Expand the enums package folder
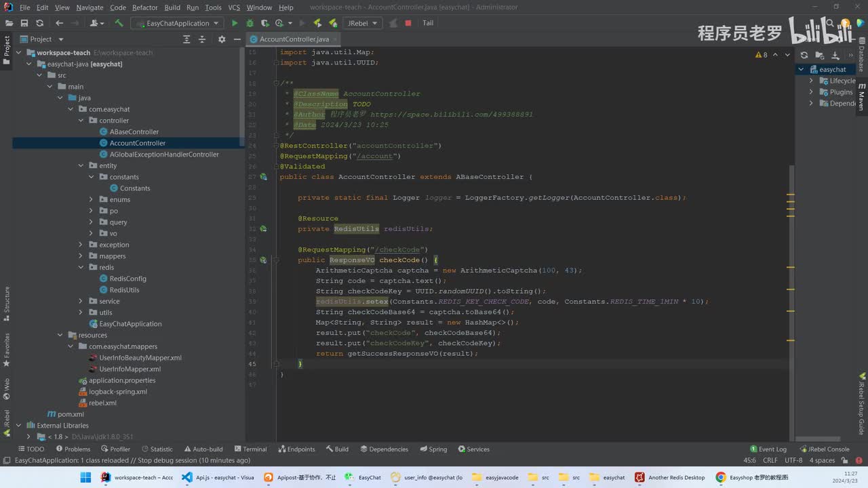 click(x=92, y=199)
